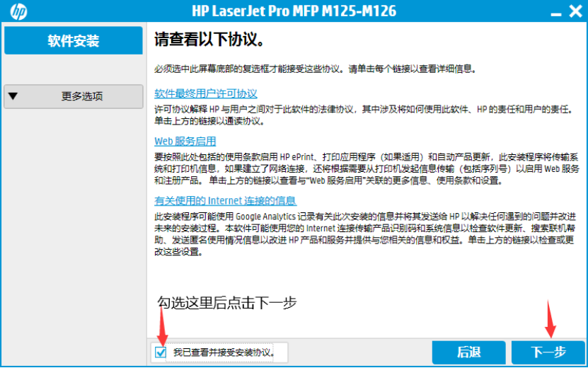Screen dimensions: 588x368
Task: Uncheck the 我已查看并接受安装协议 checkbox
Action: 161,352
